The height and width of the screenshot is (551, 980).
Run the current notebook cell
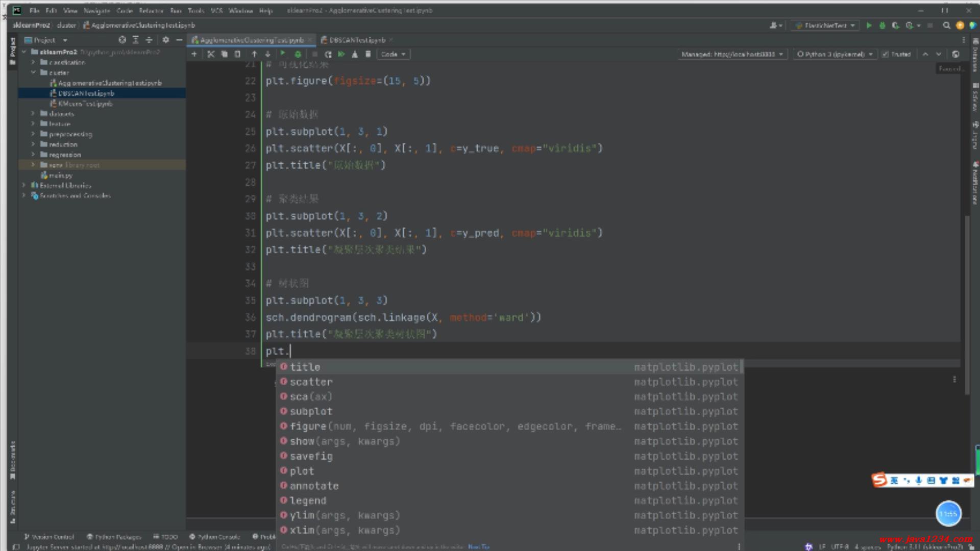283,54
